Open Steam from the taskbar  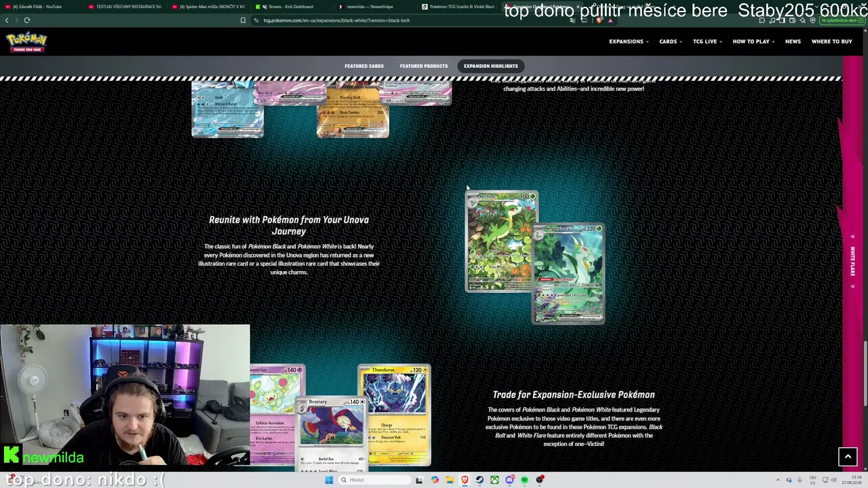tap(479, 480)
